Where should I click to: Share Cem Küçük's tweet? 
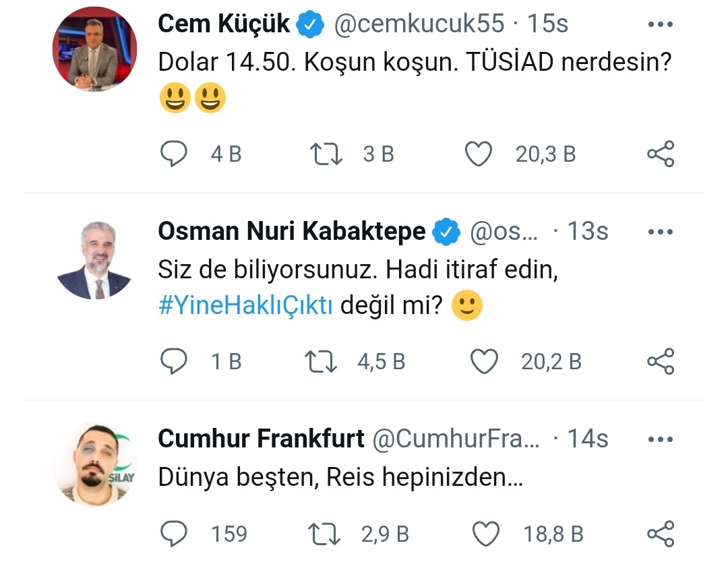(661, 154)
